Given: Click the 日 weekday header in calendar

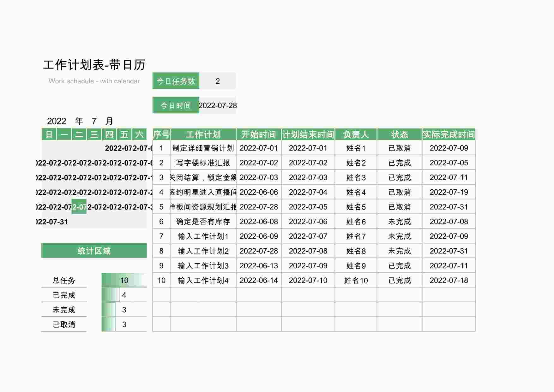Looking at the screenshot, I should 49,134.
